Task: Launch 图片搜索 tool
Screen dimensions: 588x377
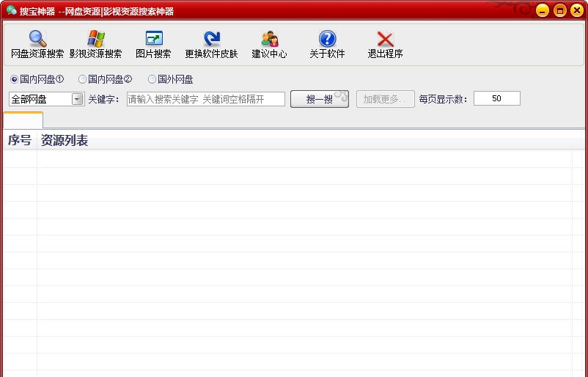Action: (153, 44)
